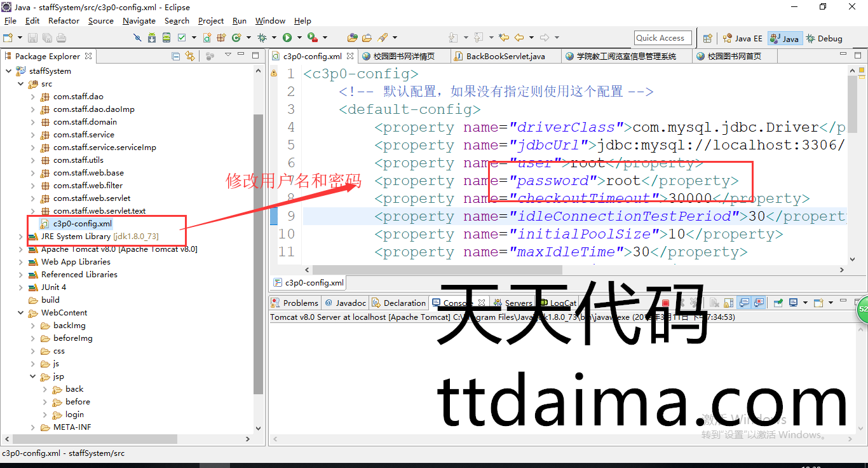Viewport: 868px width, 468px height.
Task: Click the Open Perspective icon
Action: pyautogui.click(x=707, y=38)
